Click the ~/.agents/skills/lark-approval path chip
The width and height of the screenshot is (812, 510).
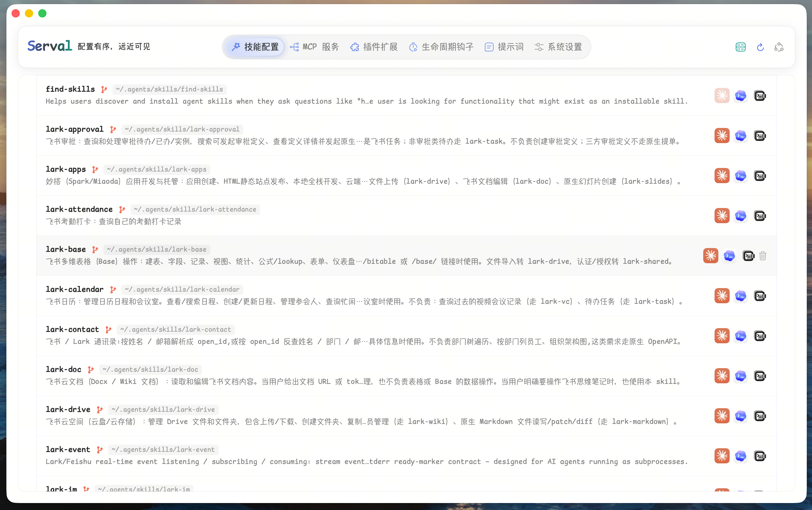pos(182,129)
